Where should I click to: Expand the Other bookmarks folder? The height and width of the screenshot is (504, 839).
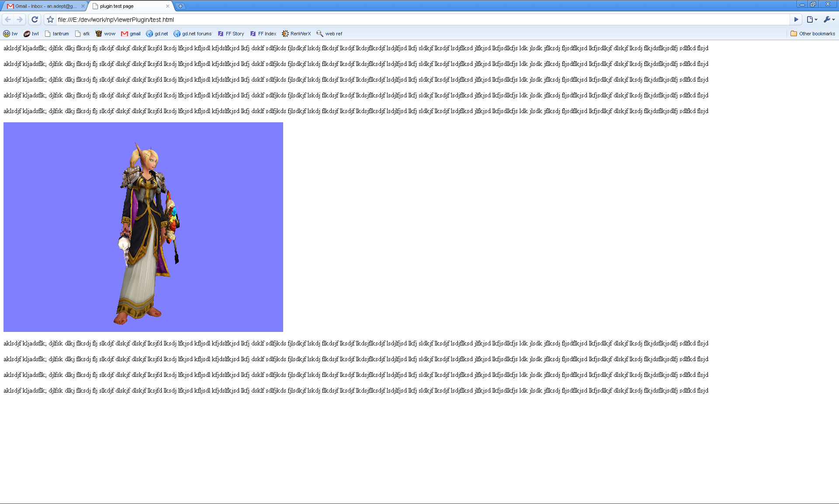click(813, 34)
